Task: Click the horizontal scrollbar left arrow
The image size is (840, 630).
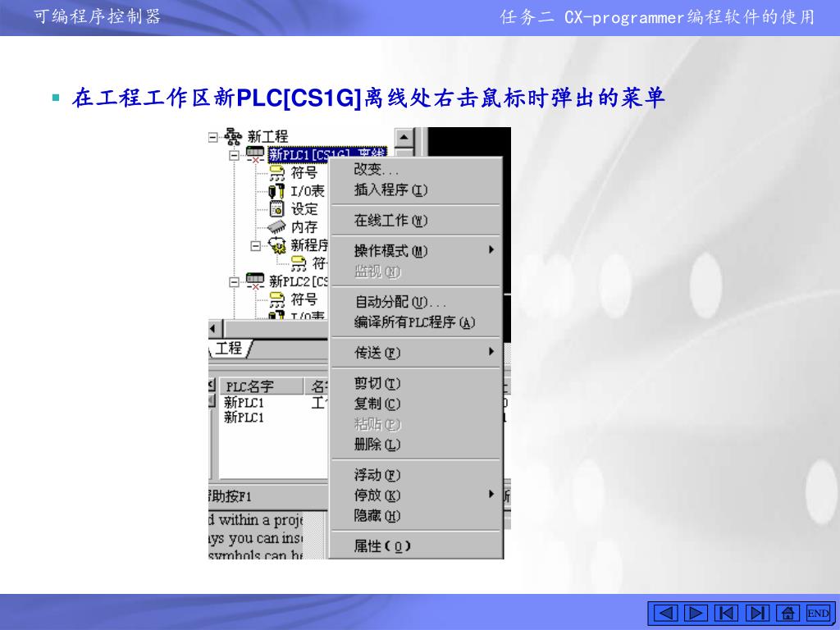Action: click(214, 328)
